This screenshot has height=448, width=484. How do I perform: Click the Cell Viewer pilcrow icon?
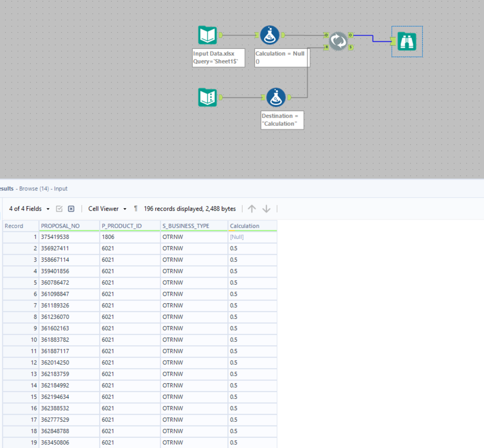coord(135,208)
